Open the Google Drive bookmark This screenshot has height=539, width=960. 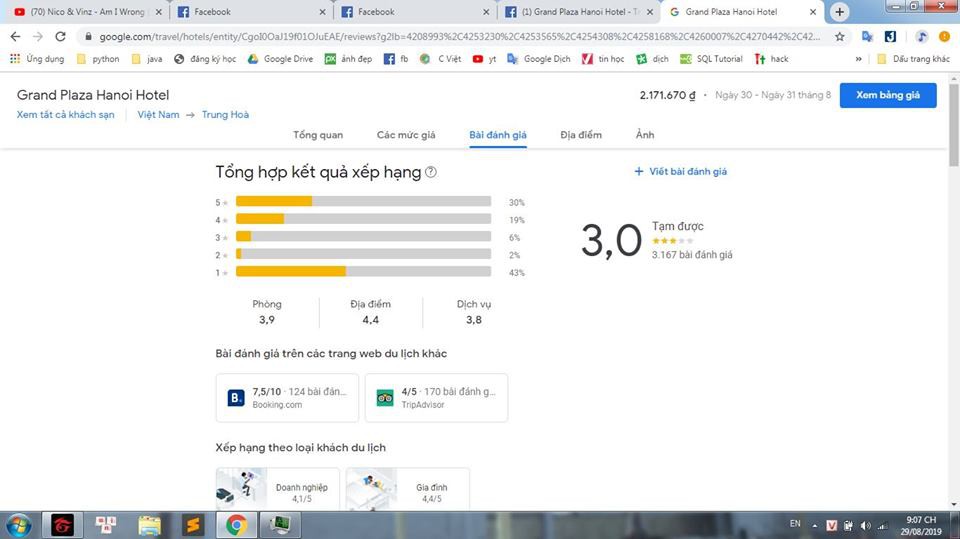pos(280,59)
